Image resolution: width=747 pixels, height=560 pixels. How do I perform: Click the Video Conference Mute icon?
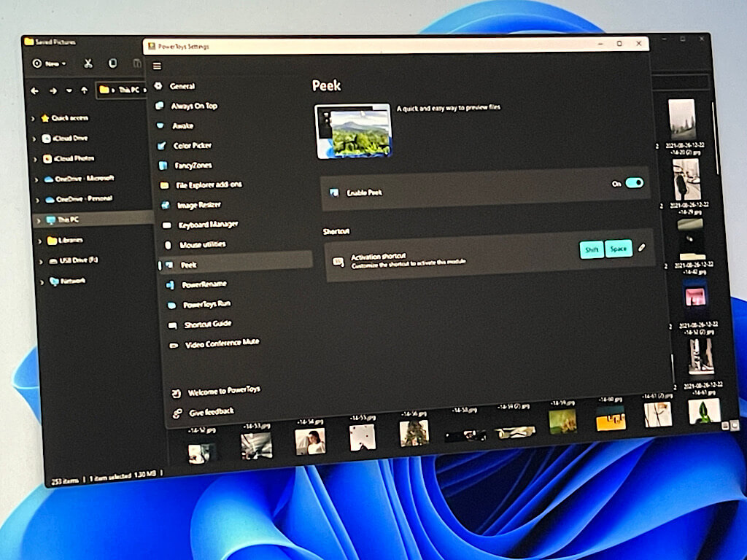pos(174,345)
